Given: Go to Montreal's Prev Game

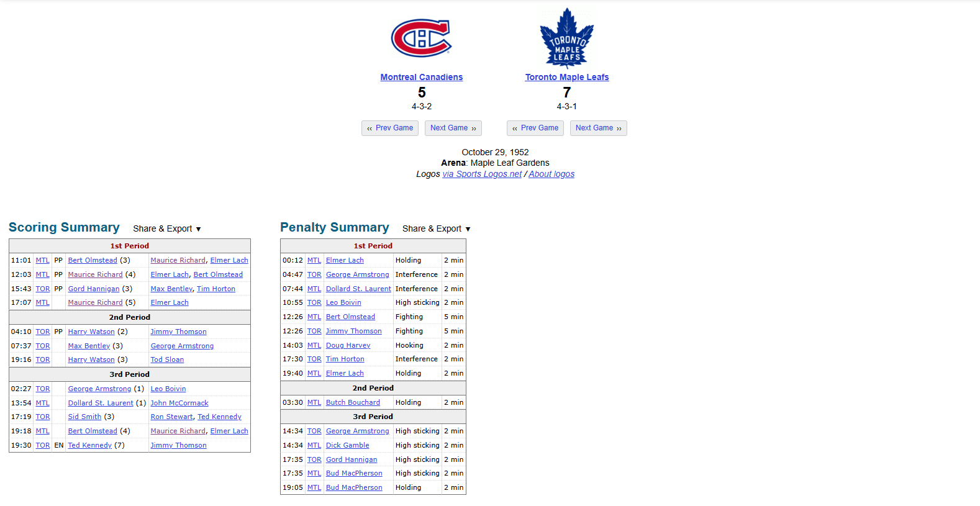Looking at the screenshot, I should tap(390, 128).
